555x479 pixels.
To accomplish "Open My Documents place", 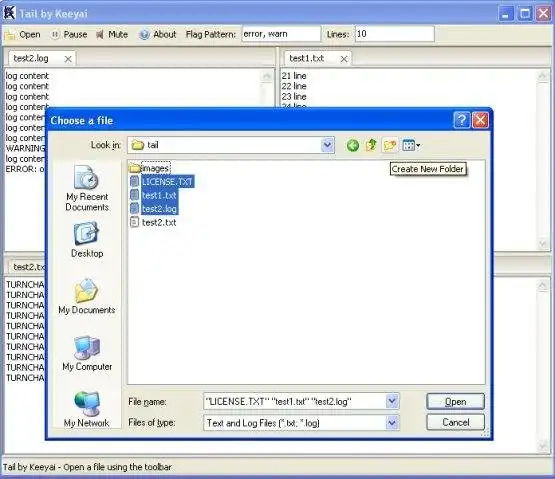I will [x=87, y=297].
